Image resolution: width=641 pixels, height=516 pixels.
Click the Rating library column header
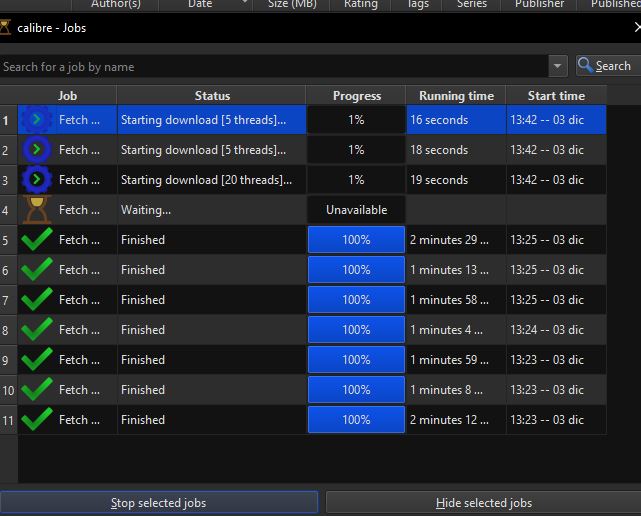[361, 4]
